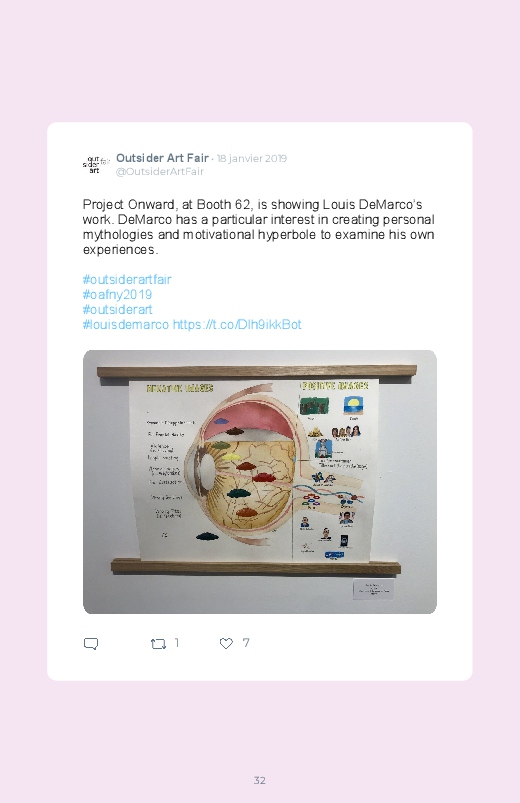Click page number 32 at the bottom
520x803 pixels.
(260, 780)
